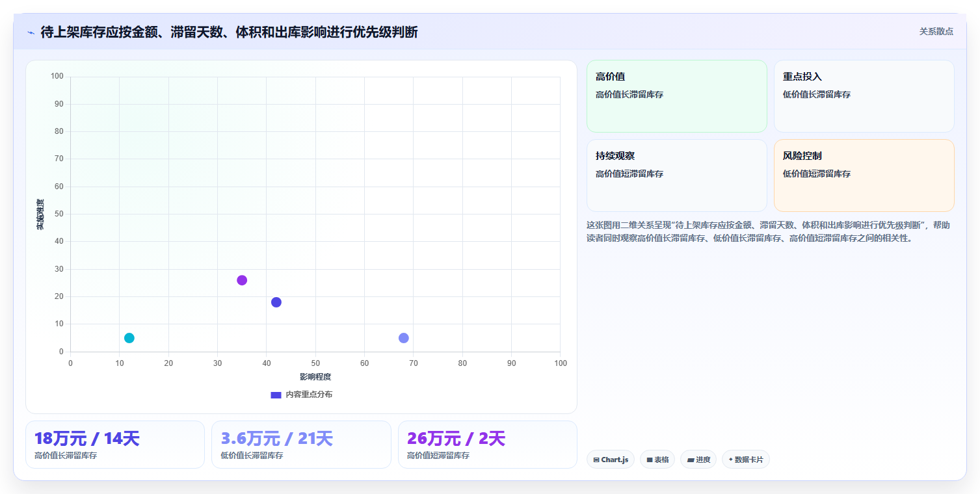
Task: Click the 表格 tag
Action: pyautogui.click(x=657, y=460)
